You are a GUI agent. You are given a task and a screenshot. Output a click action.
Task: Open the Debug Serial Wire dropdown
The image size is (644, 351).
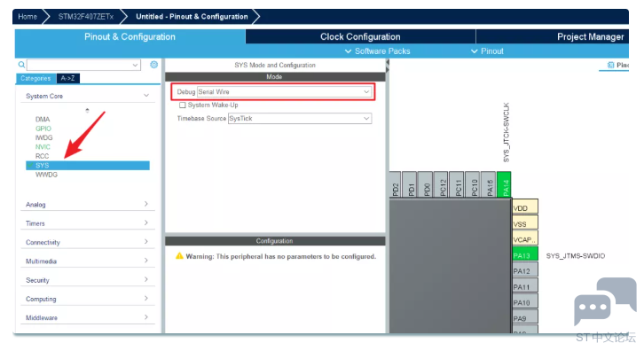coord(284,92)
